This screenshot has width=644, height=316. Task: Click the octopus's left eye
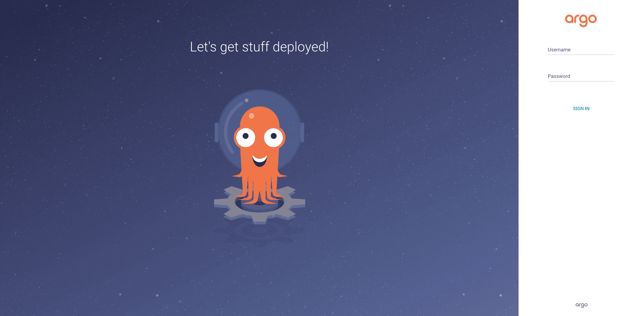(x=246, y=136)
